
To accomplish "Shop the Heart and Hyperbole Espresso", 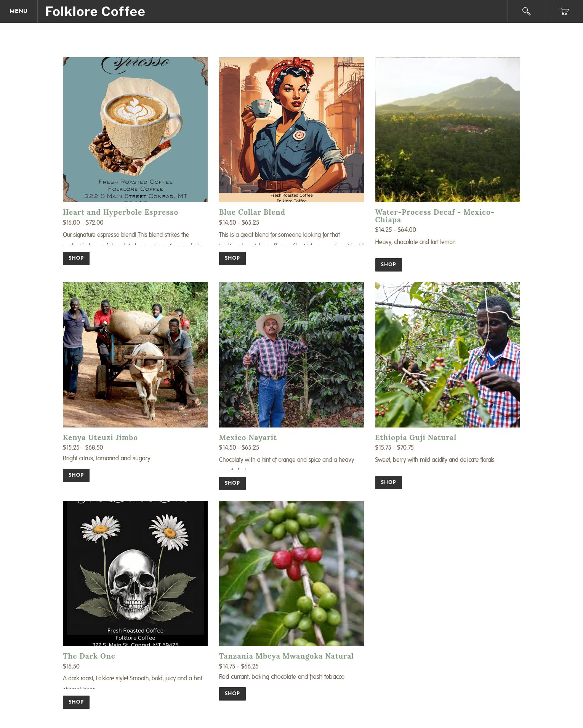I will click(x=76, y=258).
